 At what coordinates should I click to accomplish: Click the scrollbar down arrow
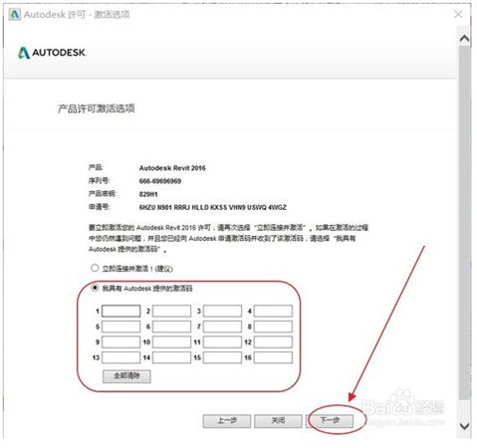pos(464,426)
